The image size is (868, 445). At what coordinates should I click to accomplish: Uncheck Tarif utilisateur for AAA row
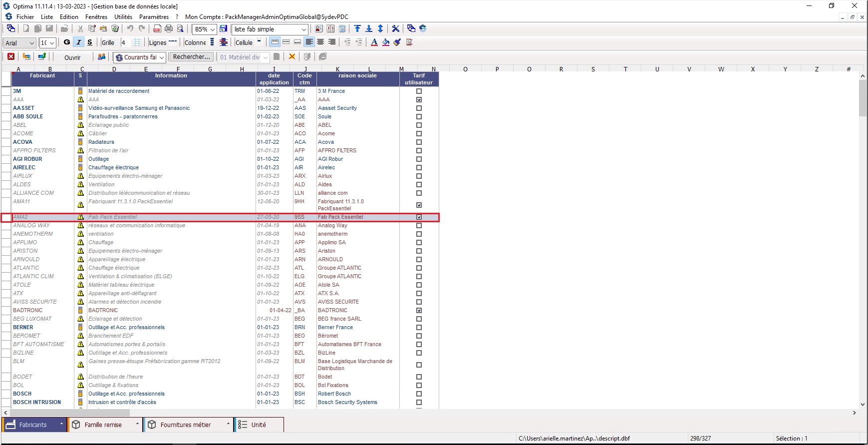coord(419,100)
